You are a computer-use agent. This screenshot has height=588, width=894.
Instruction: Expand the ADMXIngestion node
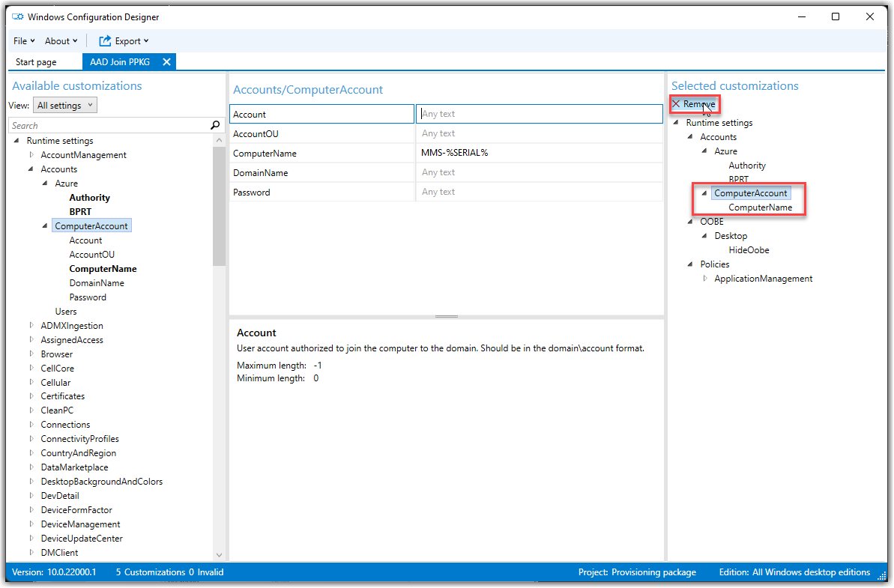pos(31,325)
